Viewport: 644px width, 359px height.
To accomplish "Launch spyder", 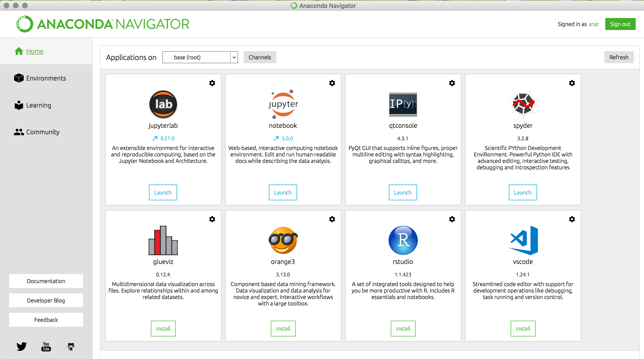I will (x=523, y=192).
